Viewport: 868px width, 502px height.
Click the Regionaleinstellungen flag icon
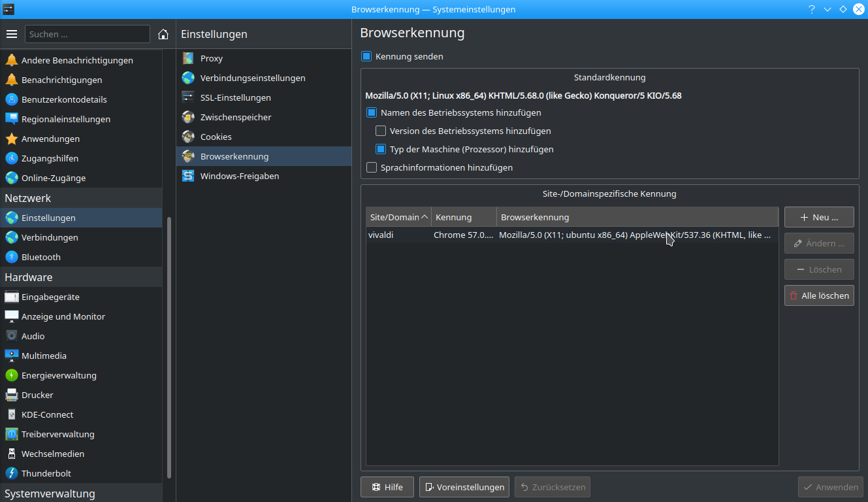[12, 119]
